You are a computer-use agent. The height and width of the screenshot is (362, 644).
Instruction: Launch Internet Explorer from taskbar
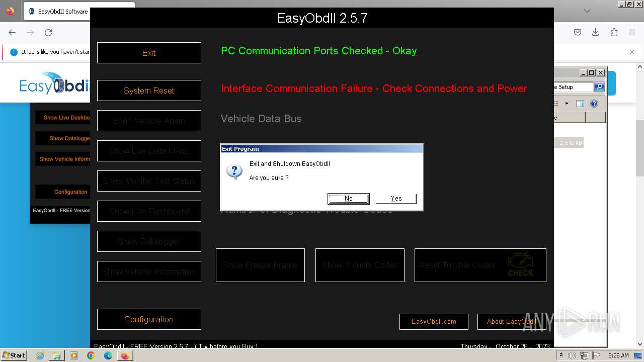pyautogui.click(x=40, y=355)
